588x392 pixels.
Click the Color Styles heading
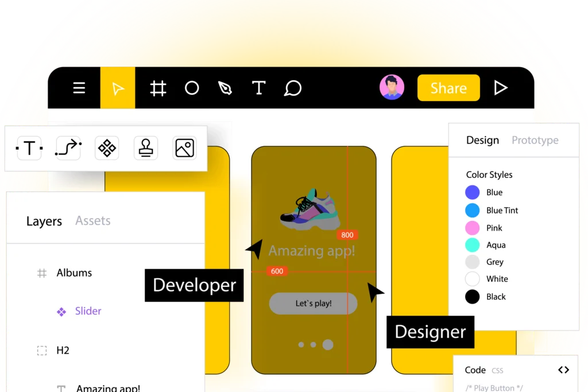coord(489,174)
